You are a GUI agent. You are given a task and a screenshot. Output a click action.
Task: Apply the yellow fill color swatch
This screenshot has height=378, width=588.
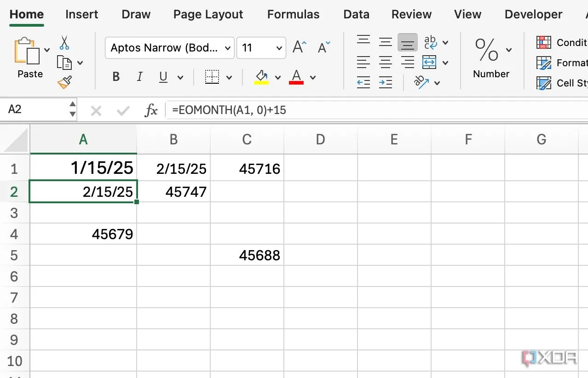tap(261, 77)
